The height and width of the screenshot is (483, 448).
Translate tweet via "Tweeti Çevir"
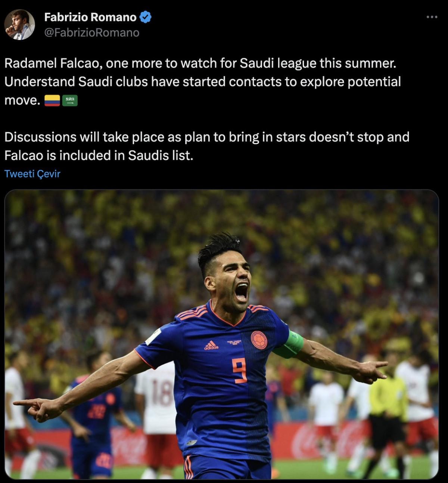pyautogui.click(x=32, y=174)
